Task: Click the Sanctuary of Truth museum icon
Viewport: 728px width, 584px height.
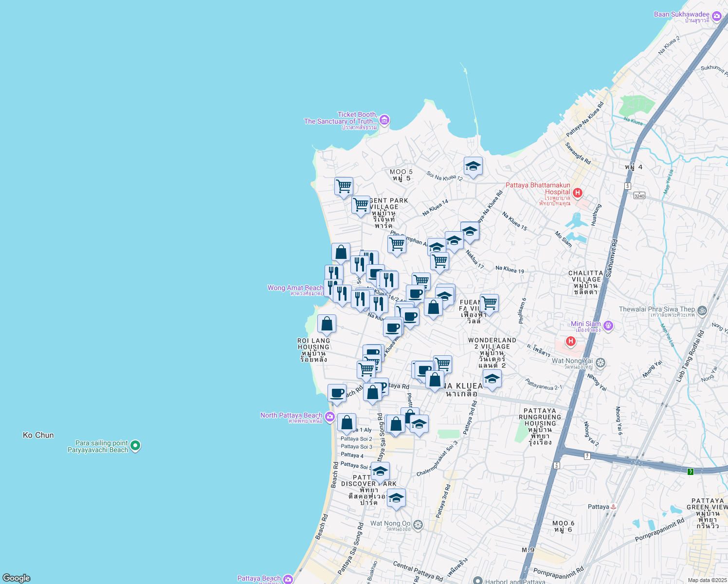Action: [x=384, y=120]
